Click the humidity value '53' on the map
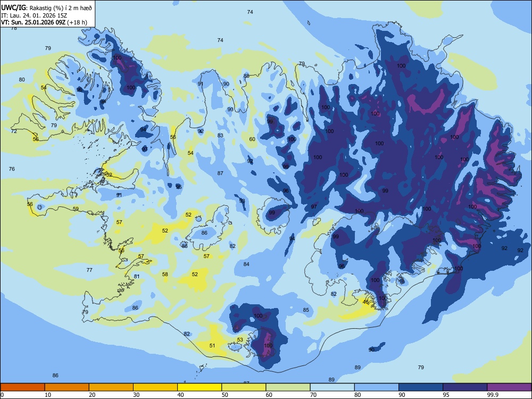 click(x=240, y=339)
